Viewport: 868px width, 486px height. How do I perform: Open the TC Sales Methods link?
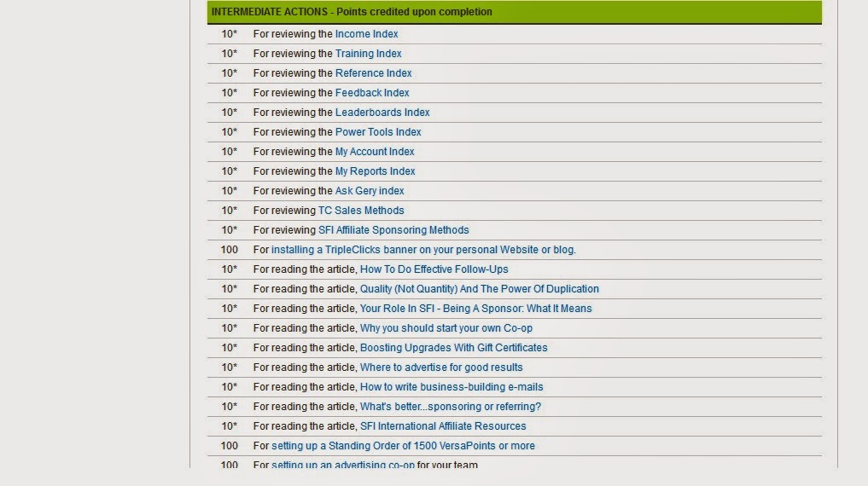(361, 211)
